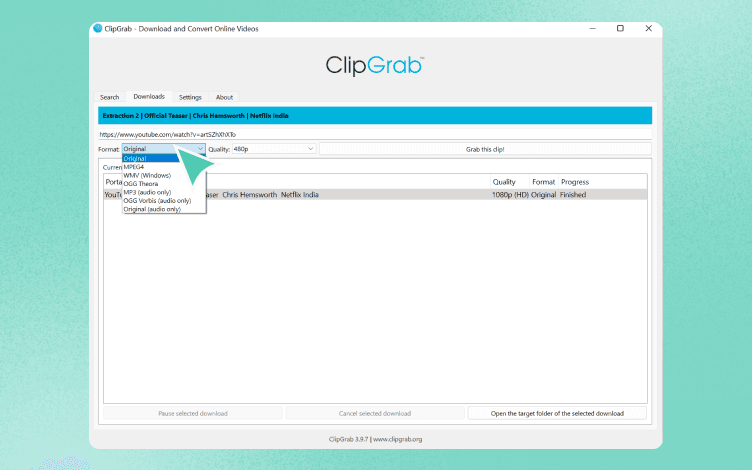Open the Settings tab
The height and width of the screenshot is (470, 752).
coord(190,97)
